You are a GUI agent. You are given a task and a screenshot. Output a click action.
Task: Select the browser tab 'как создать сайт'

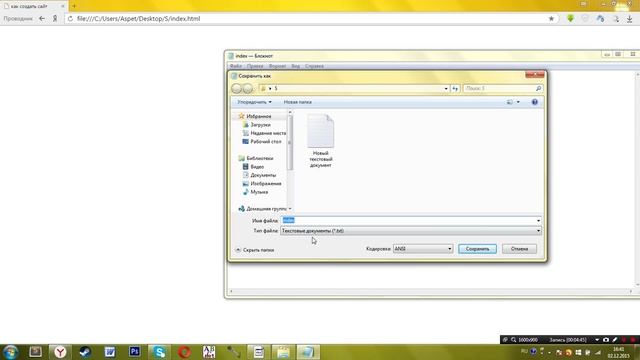coord(34,6)
